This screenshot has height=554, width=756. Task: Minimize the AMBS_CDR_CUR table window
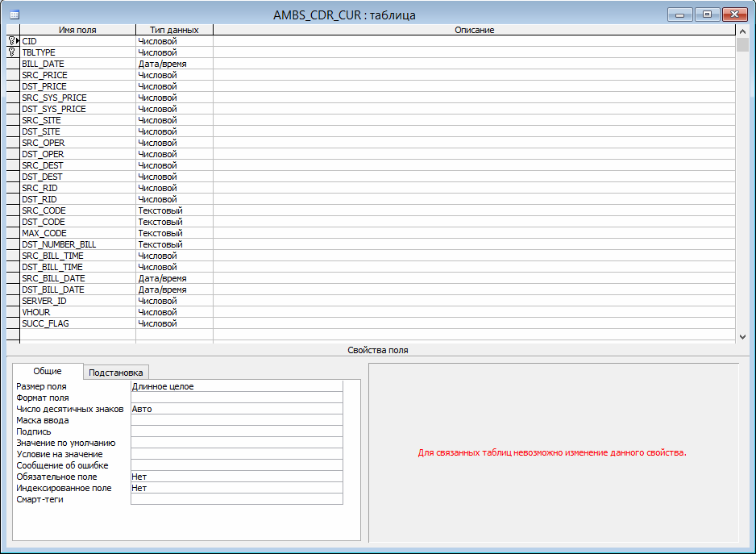[x=680, y=15]
